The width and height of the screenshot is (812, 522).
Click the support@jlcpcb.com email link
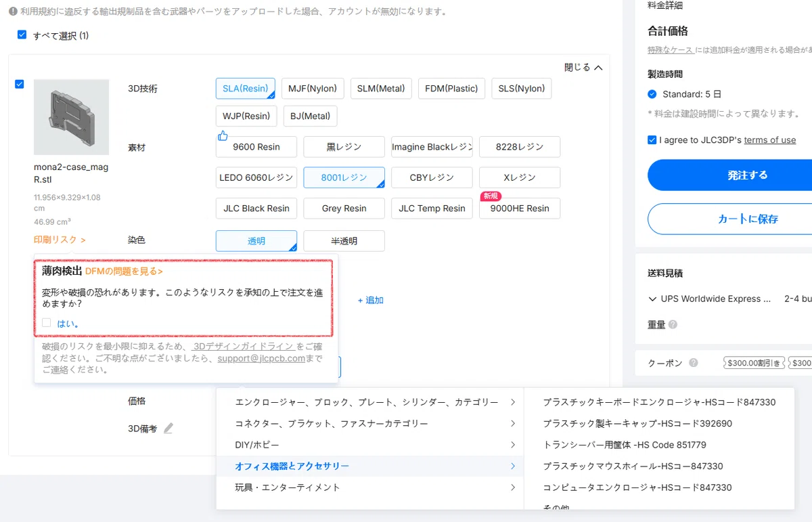click(x=261, y=358)
